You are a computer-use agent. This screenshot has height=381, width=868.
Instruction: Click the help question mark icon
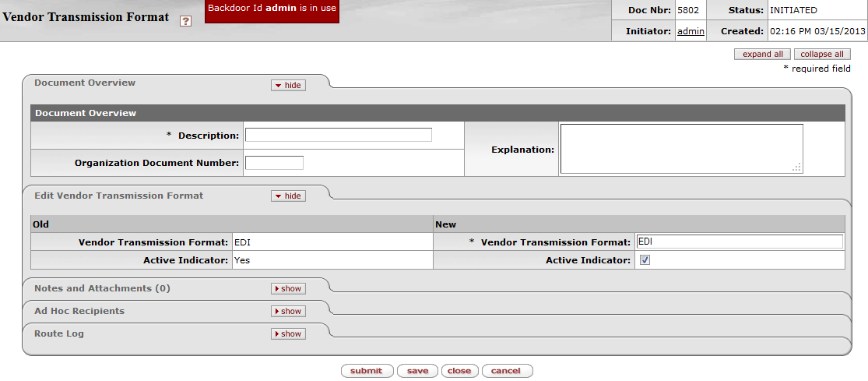(x=185, y=22)
